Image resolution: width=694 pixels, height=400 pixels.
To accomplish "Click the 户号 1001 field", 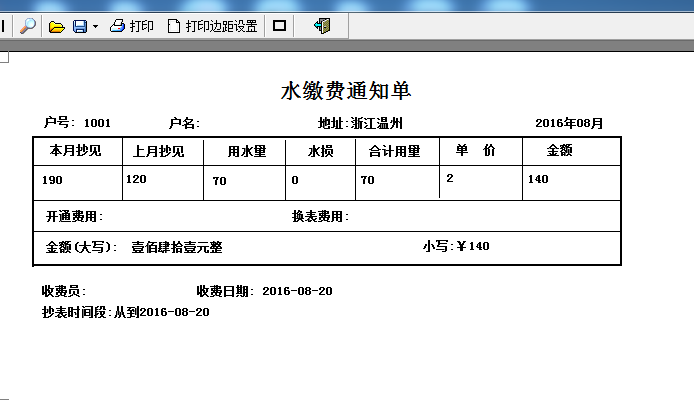I will pyautogui.click(x=77, y=123).
